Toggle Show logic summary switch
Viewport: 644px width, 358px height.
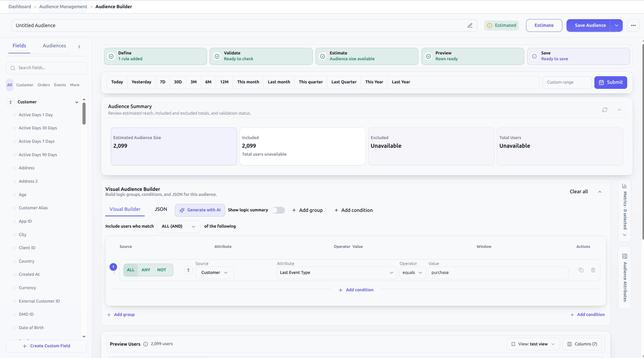pyautogui.click(x=278, y=210)
